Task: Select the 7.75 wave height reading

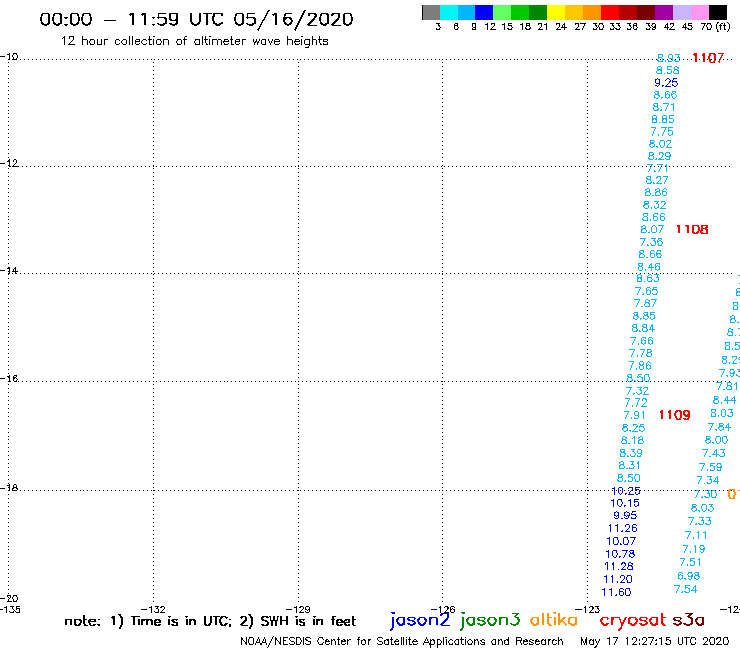Action: [662, 132]
